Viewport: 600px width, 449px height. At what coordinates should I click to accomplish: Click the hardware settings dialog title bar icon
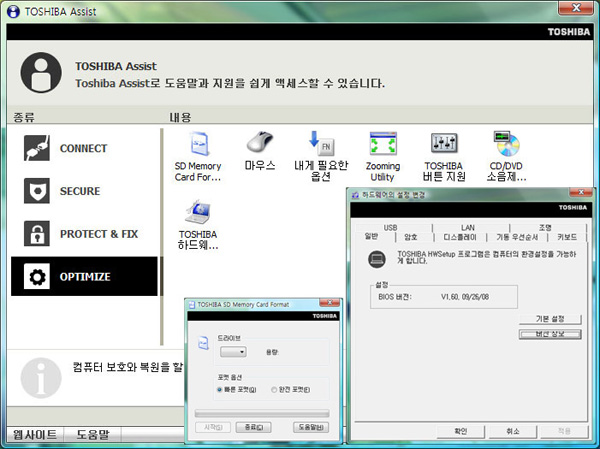[x=355, y=195]
